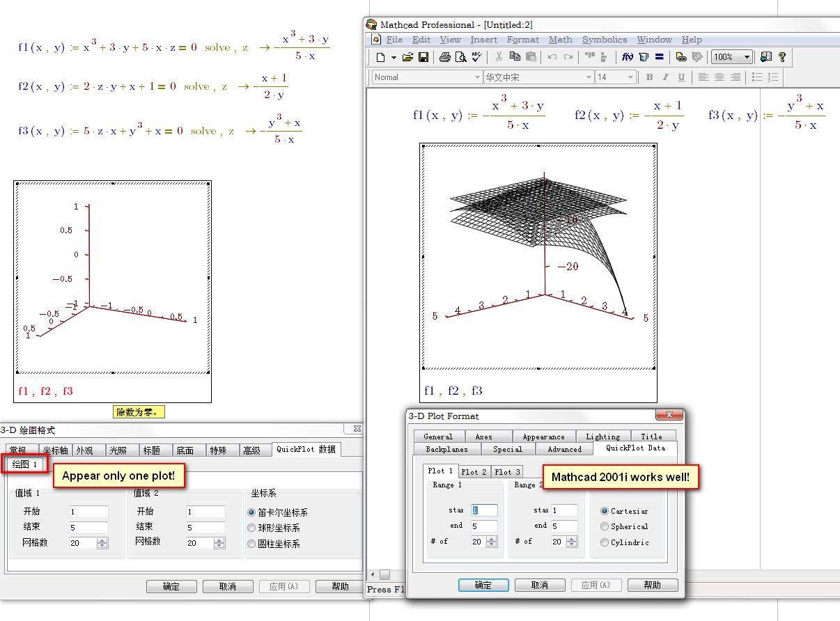Click the Align Left text icon
Viewport: 840px width, 621px height.
point(703,77)
